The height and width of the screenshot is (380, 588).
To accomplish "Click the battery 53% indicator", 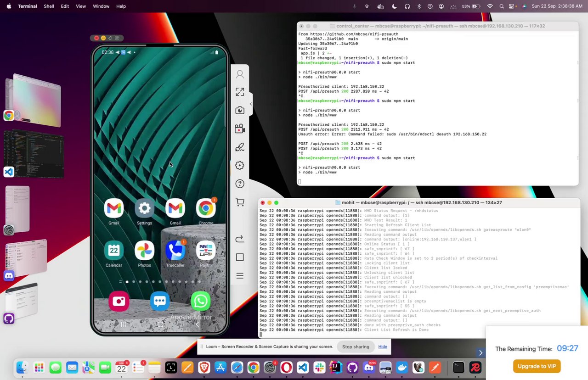I will [x=471, y=6].
